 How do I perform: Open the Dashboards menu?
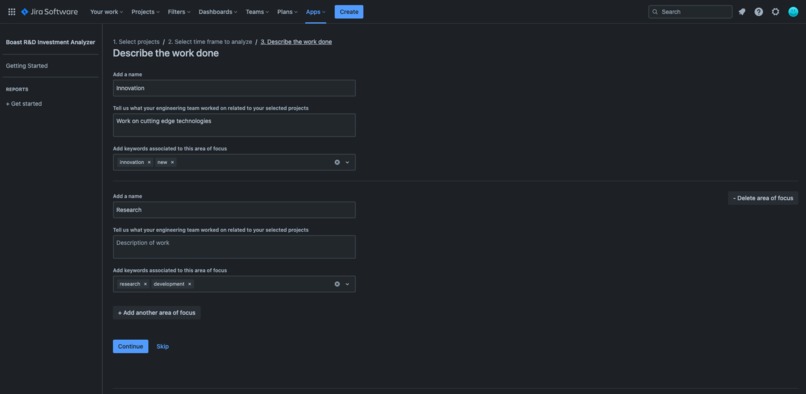pos(218,12)
